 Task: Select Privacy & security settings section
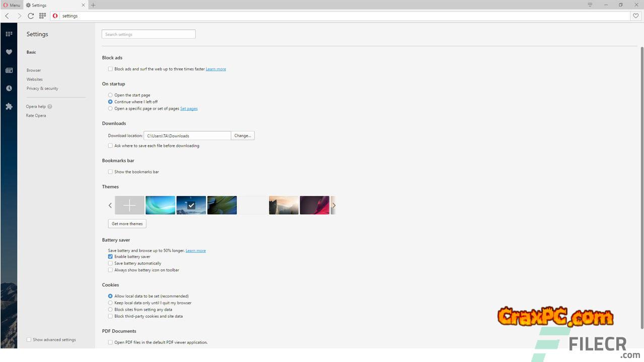[42, 88]
